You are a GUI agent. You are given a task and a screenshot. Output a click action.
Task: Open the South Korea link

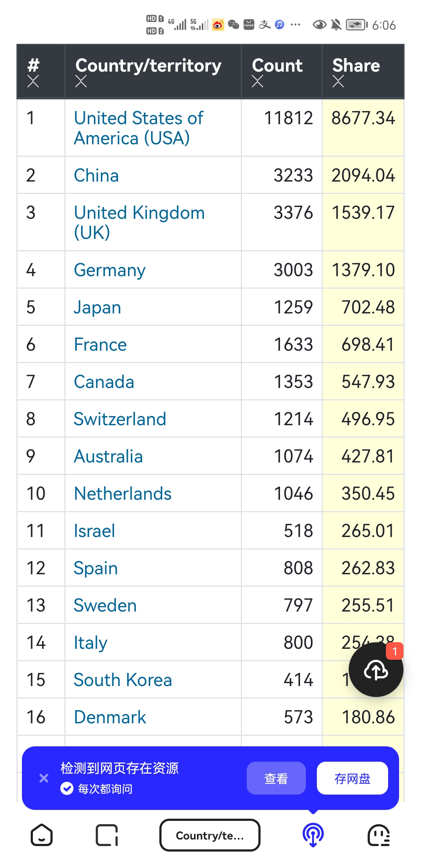point(123,680)
